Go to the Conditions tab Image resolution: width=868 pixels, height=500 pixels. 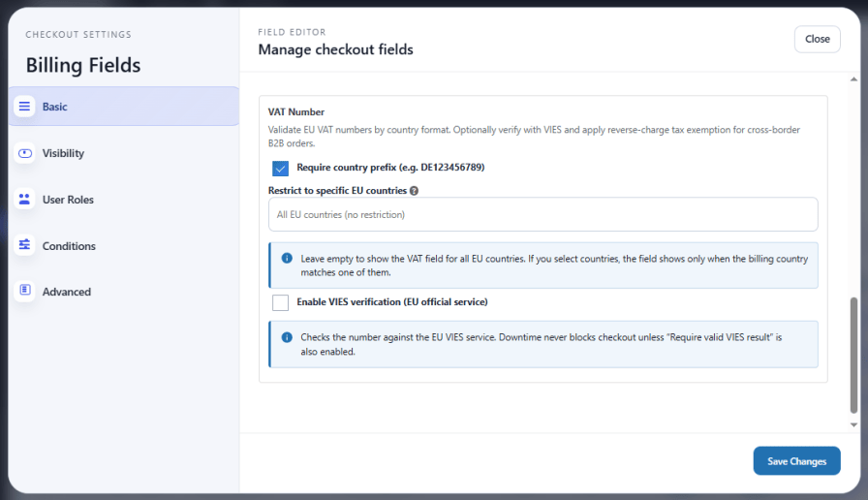[x=124, y=245]
